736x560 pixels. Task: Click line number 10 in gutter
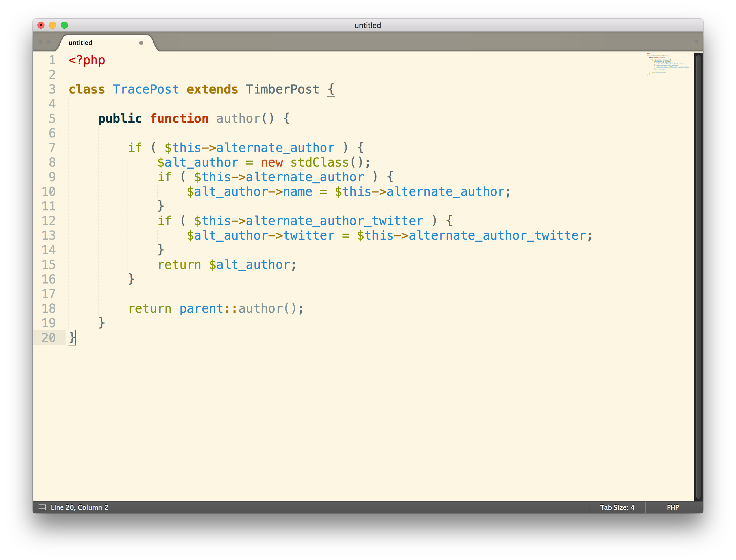click(x=49, y=192)
